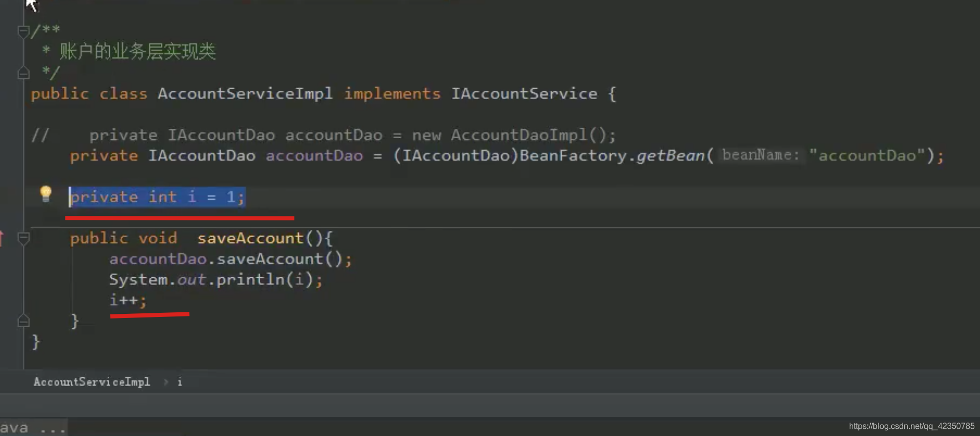Click the accountDao.saveAccount() call

coord(230,259)
